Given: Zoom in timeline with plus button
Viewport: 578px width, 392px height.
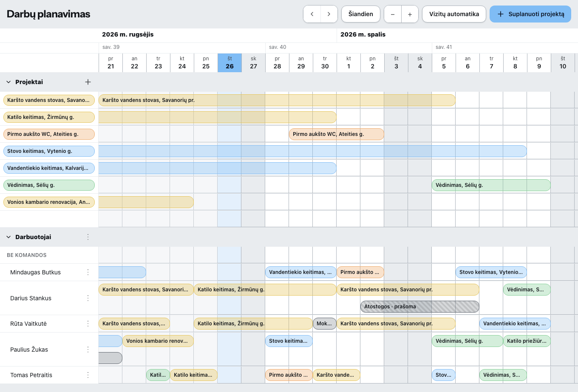Looking at the screenshot, I should (410, 14).
